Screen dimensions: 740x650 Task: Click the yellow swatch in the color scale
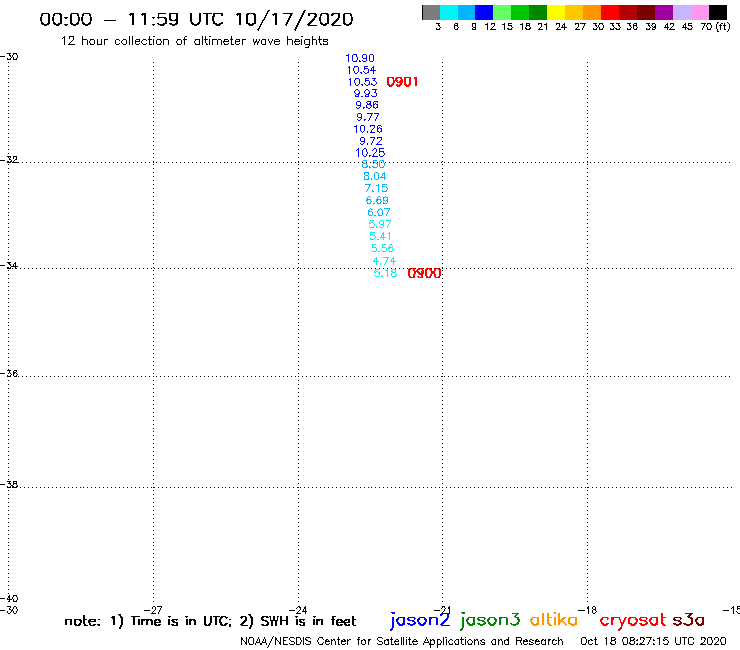[x=556, y=12]
